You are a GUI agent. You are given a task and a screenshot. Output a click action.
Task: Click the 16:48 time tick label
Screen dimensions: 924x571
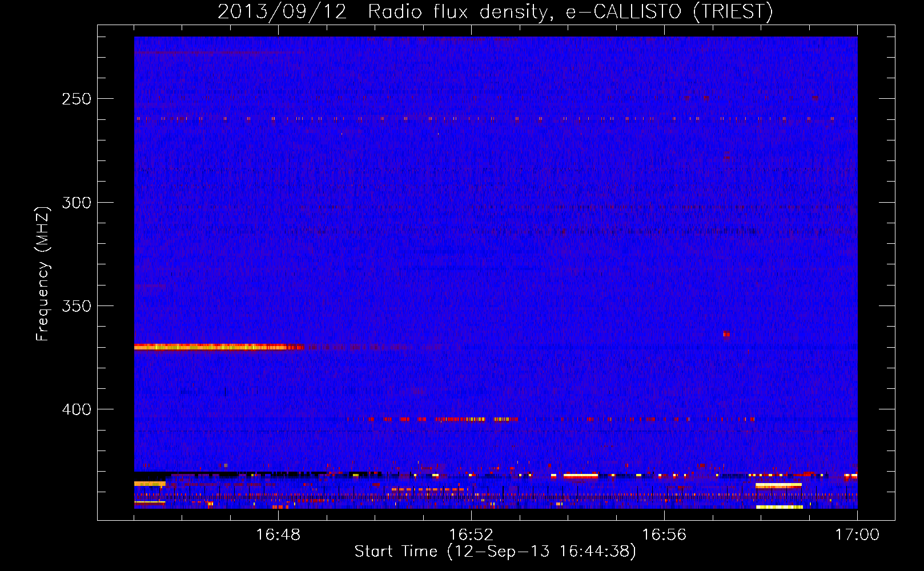pos(278,535)
